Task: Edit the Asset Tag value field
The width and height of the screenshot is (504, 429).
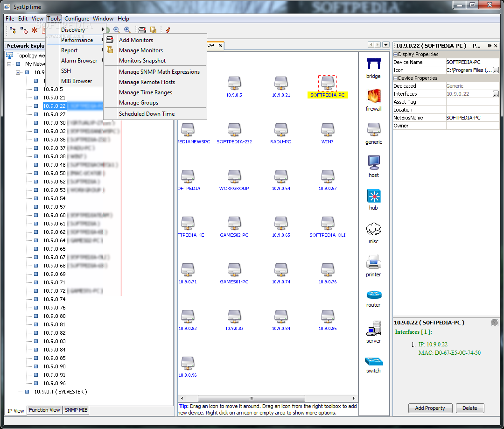Action: tap(472, 102)
